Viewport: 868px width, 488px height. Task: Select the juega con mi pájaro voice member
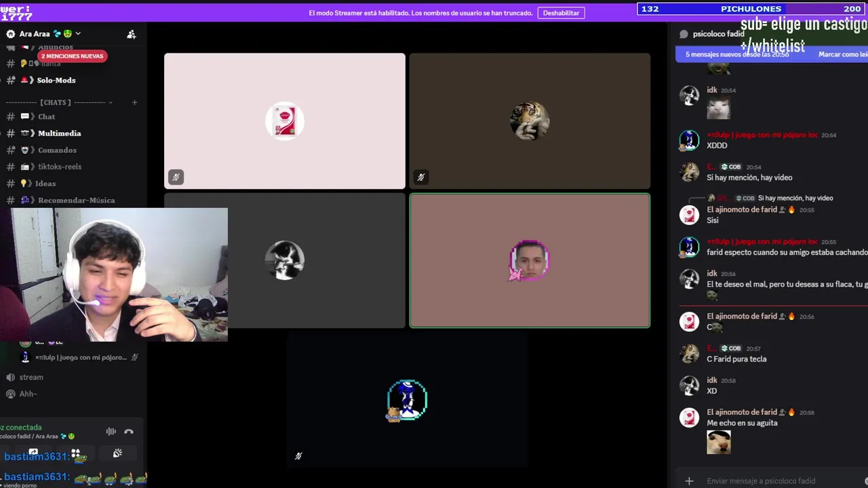coord(80,357)
